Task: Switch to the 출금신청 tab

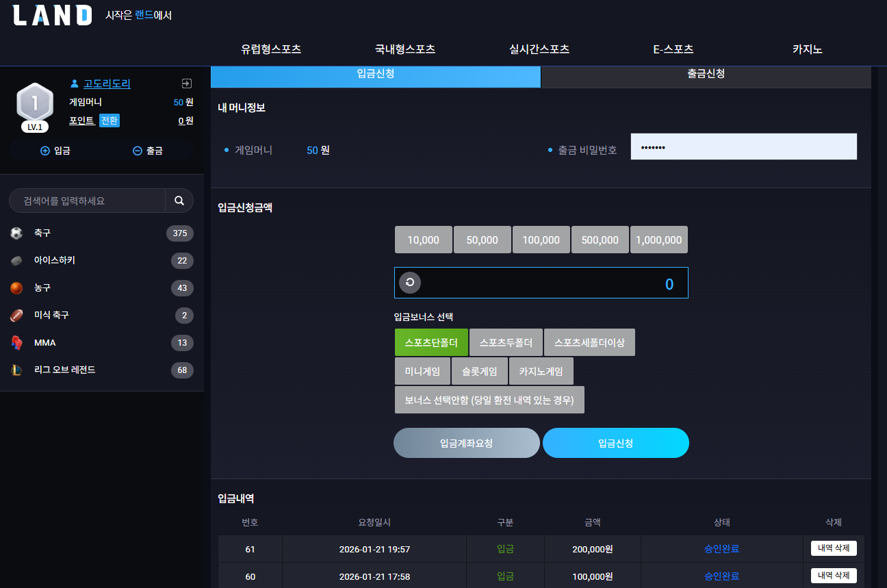Action: click(x=706, y=74)
